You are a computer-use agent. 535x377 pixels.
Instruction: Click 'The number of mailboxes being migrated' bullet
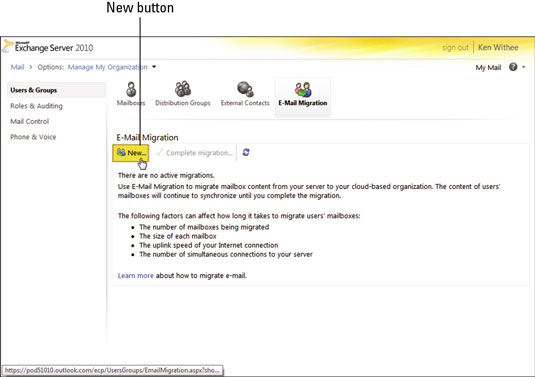point(204,227)
